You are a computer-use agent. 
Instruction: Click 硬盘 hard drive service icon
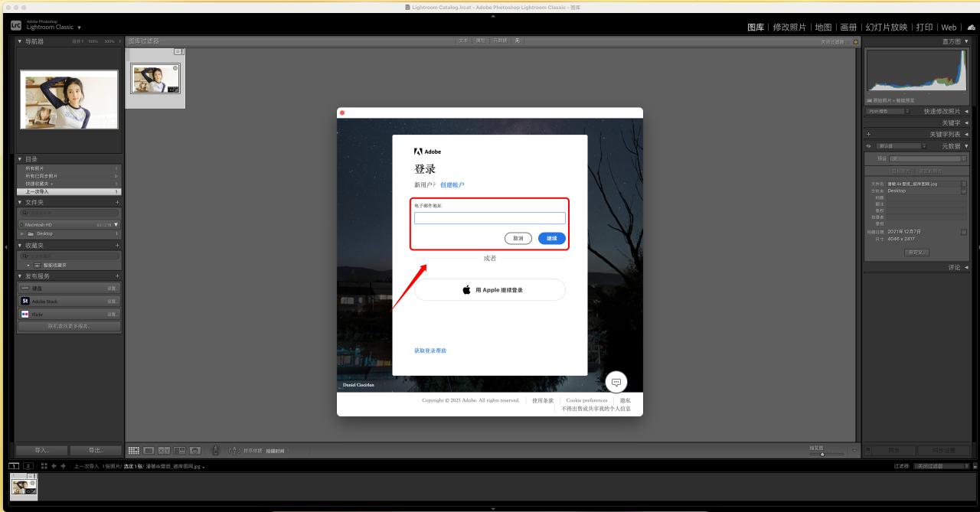pos(25,289)
